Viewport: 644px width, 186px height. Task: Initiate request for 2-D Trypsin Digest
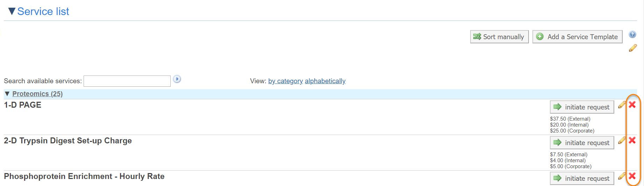click(x=582, y=143)
